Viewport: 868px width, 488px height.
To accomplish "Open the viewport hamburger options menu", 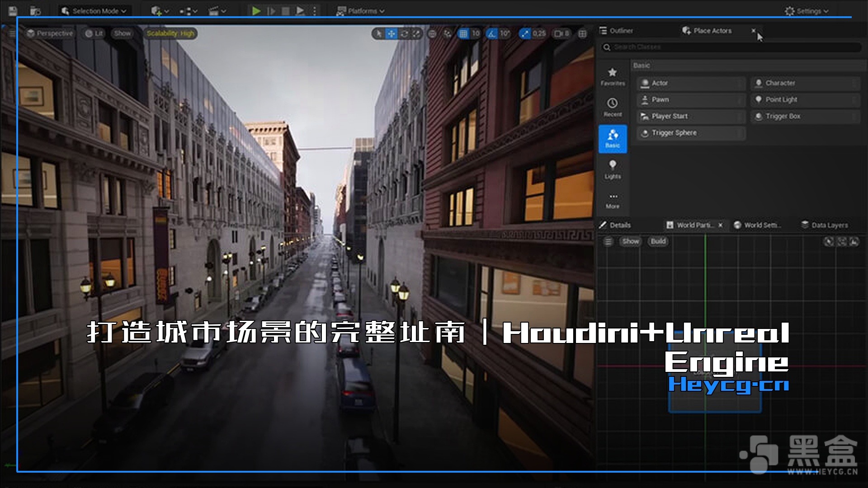I will [12, 33].
